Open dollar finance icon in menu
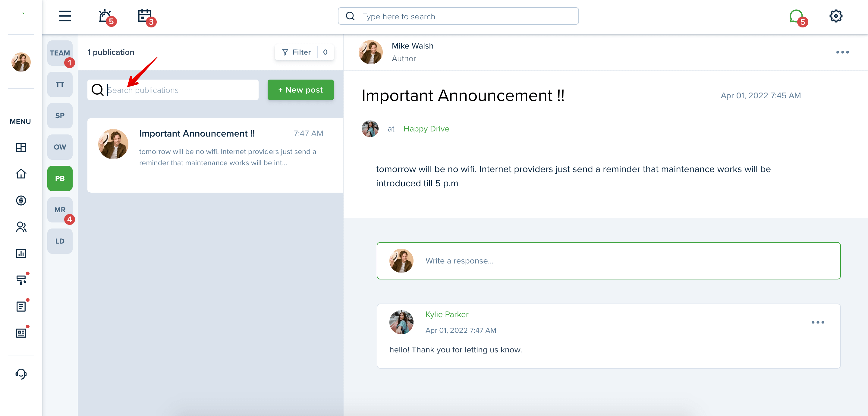 tap(21, 200)
